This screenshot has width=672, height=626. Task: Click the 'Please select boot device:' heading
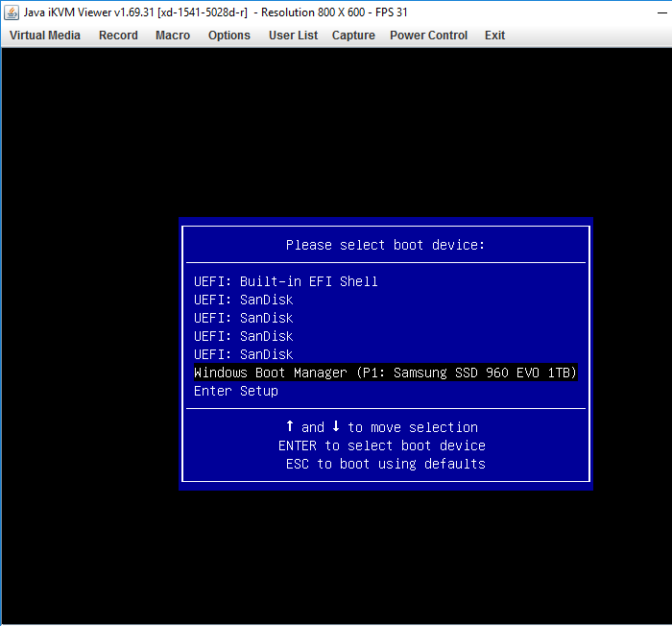385,245
